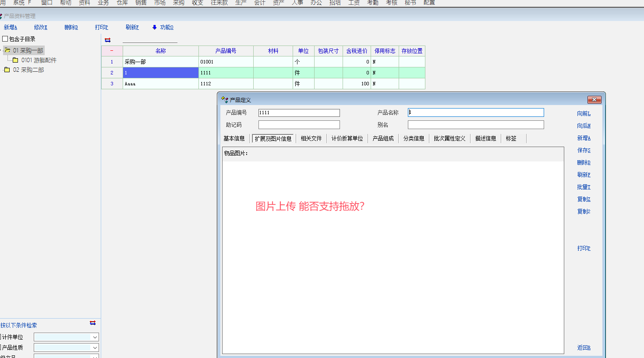Viewport: 644px width, 358px height.
Task: Tick the 计件单位 search condition checkbox
Action: [x=0, y=337]
